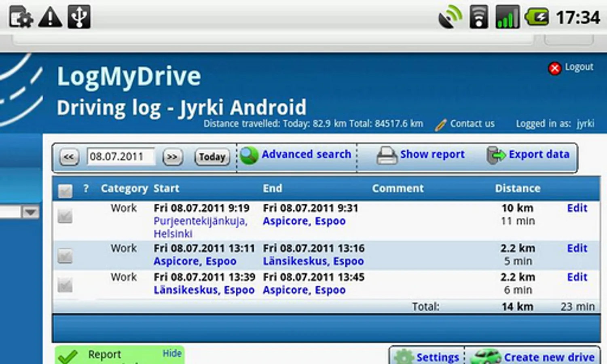Click the Comment column header
607x364 pixels.
(398, 188)
